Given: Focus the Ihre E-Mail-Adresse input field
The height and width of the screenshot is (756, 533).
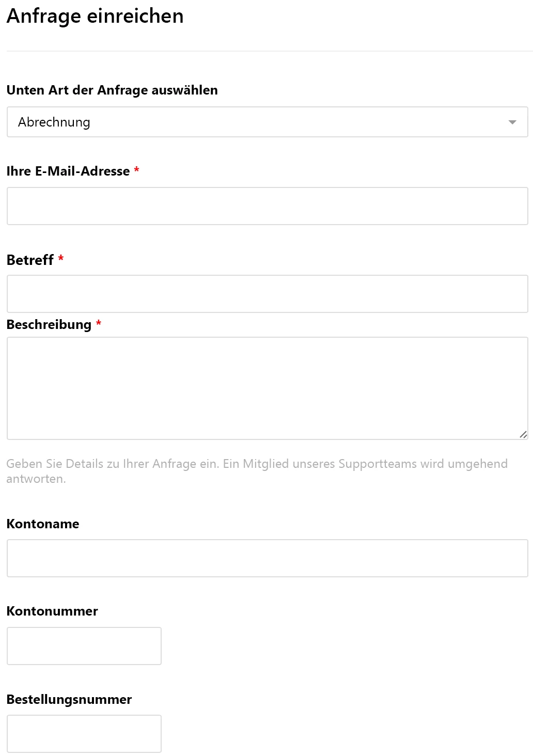Looking at the screenshot, I should 267,206.
